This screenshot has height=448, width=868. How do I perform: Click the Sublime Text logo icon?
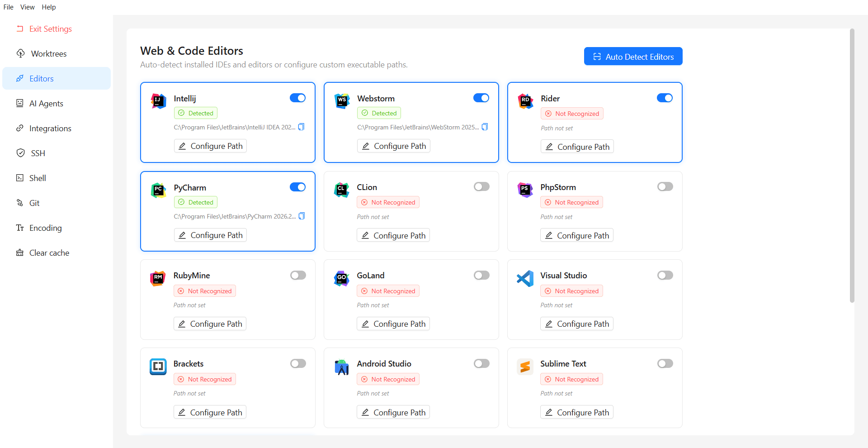pos(525,366)
